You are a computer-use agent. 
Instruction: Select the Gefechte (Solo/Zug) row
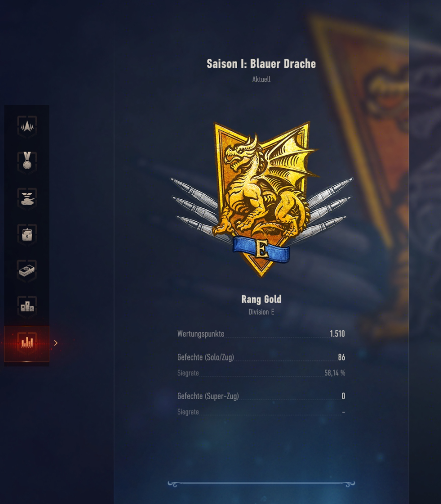pos(261,357)
